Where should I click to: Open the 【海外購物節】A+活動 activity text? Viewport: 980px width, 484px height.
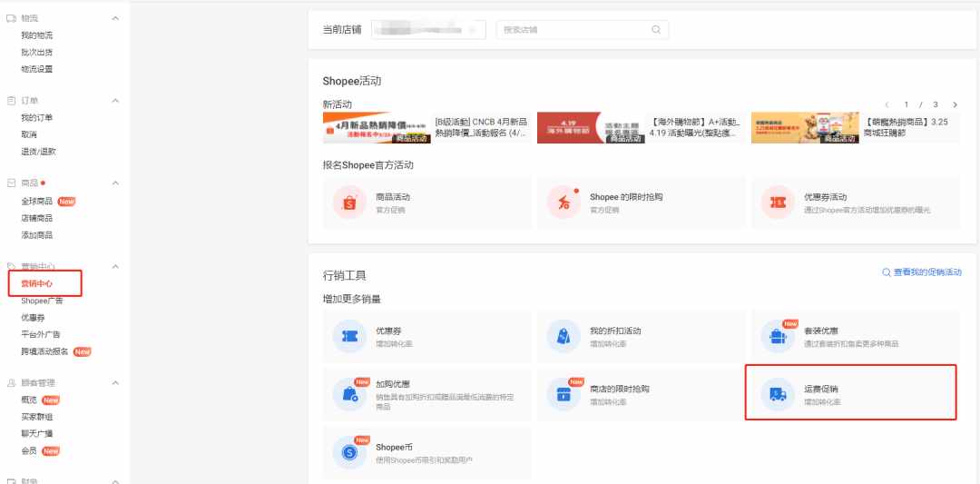(x=695, y=127)
